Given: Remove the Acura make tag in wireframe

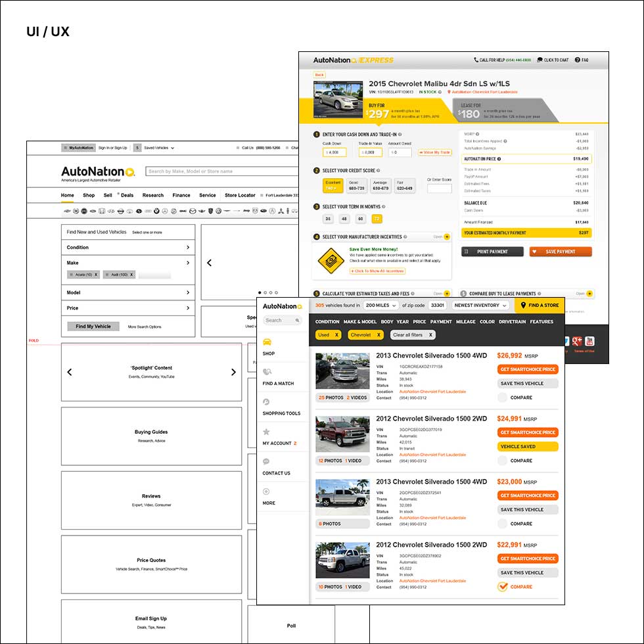Looking at the screenshot, I should click(96, 275).
